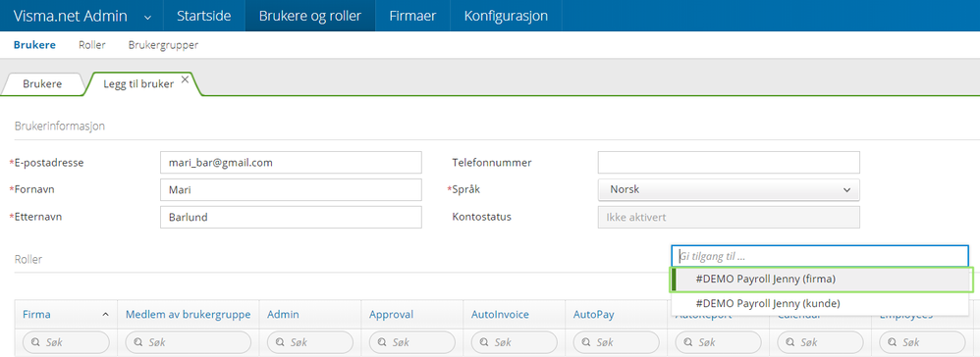Open the Språk dropdown
Viewport: 980px width, 357px height.
pos(729,189)
